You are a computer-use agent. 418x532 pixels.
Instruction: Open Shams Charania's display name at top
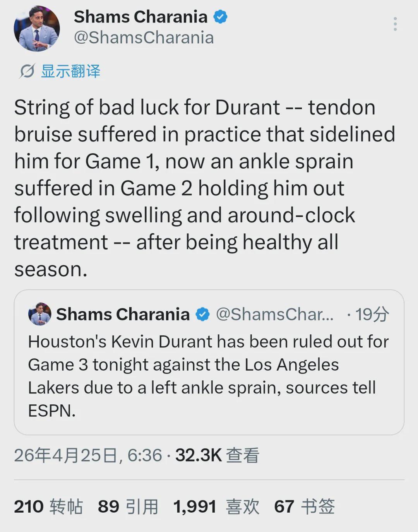140,17
